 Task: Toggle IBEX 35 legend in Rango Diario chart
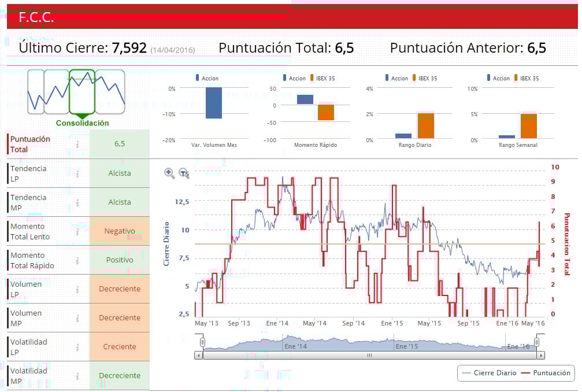pos(425,78)
